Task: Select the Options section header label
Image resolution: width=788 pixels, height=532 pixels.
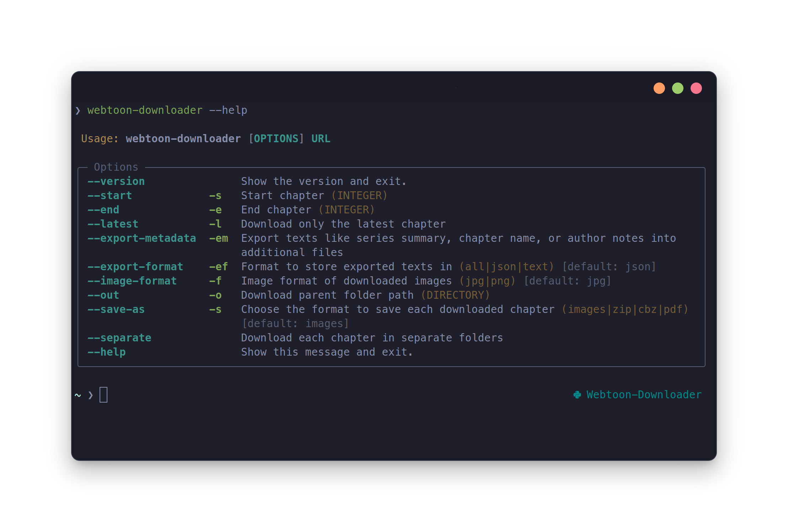Action: [116, 166]
